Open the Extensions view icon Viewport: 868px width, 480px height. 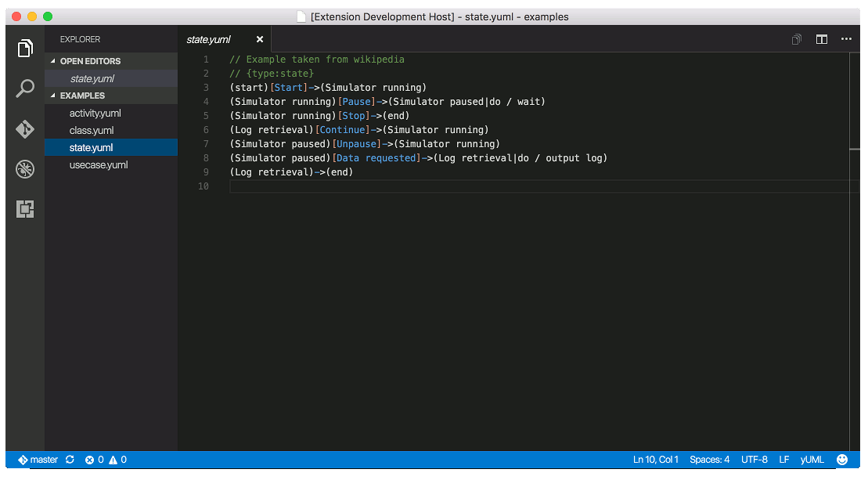click(25, 209)
